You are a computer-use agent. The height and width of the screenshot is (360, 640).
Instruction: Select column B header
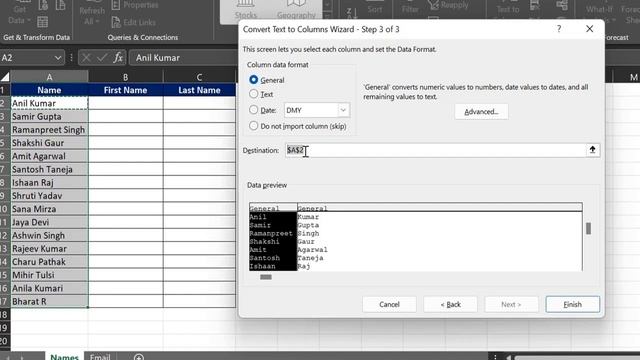[125, 77]
